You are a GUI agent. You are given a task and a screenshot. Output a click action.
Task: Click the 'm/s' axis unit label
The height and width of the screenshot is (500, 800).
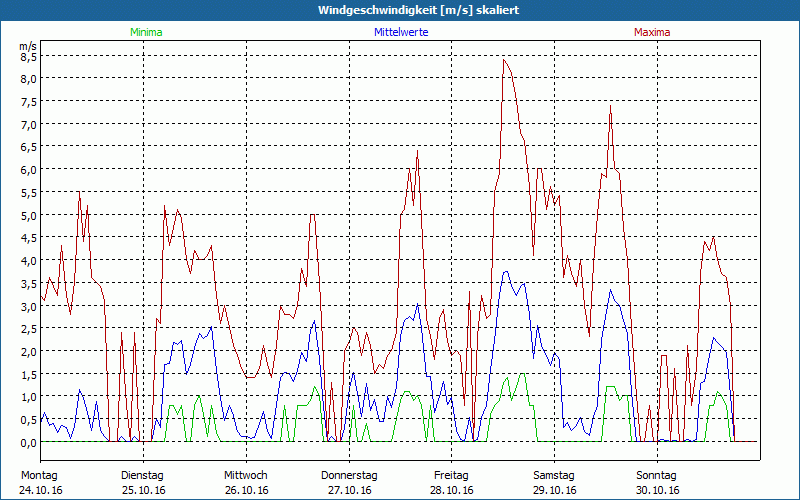(28, 46)
